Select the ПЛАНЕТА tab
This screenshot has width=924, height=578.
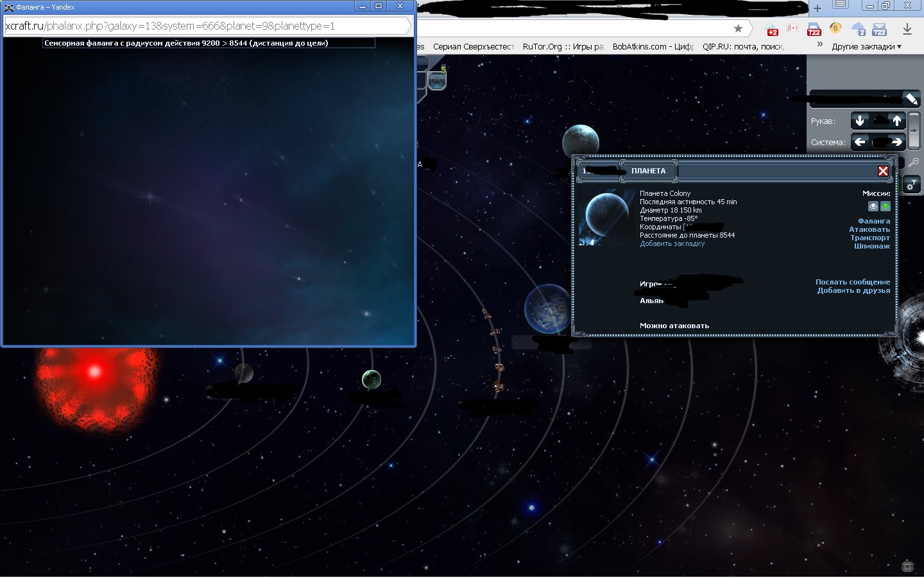(649, 171)
